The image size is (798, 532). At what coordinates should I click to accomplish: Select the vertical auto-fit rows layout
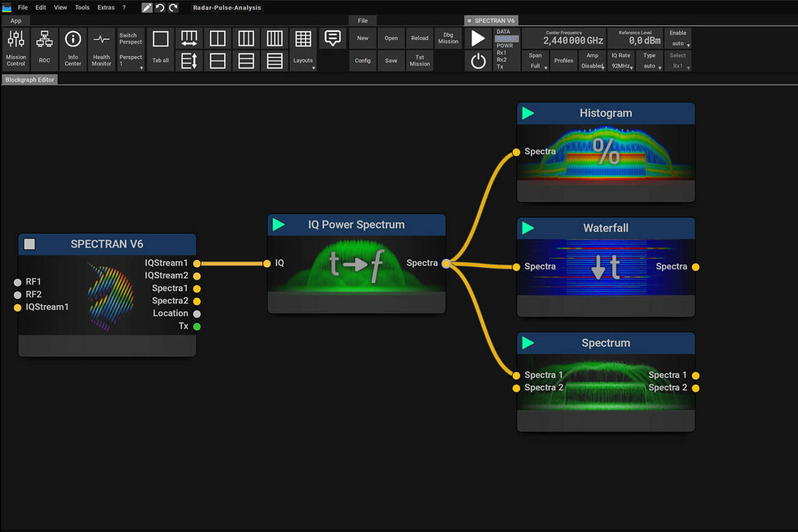tap(189, 61)
